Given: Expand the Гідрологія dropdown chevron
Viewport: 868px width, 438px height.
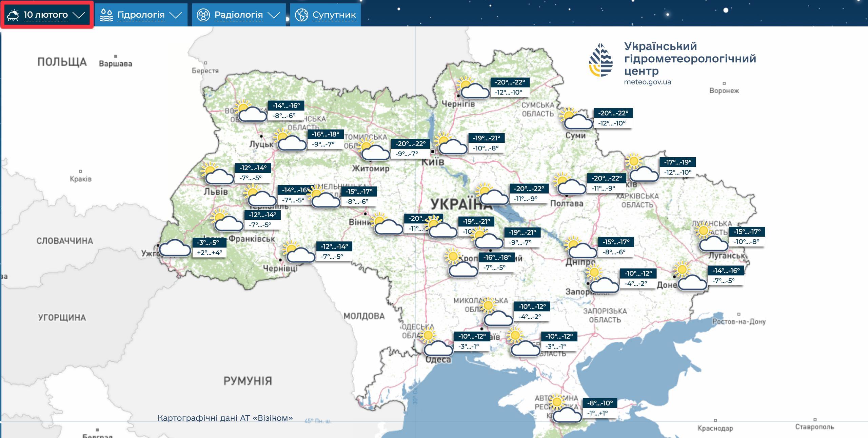Looking at the screenshot, I should point(176,15).
